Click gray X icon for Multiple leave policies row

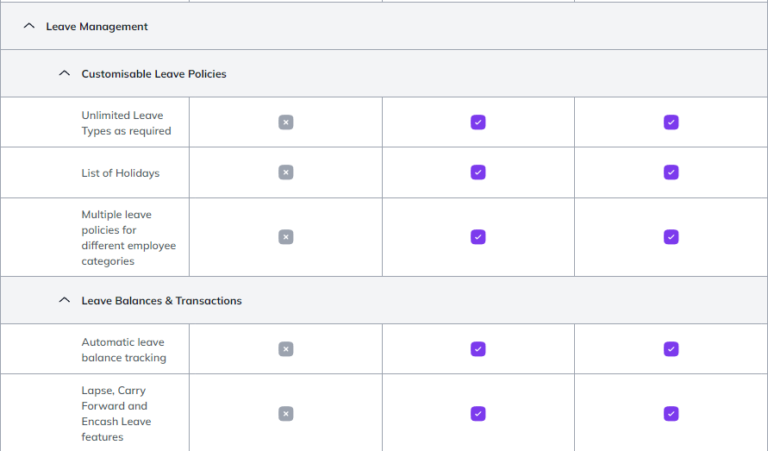click(x=286, y=237)
